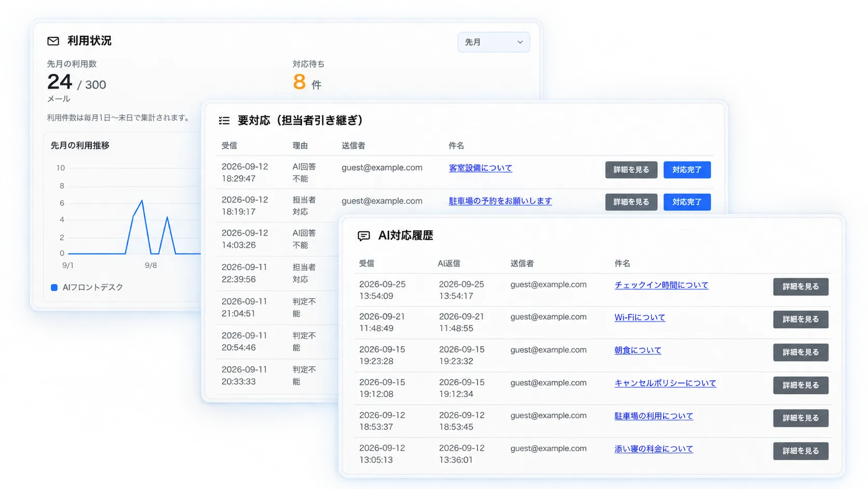Click the 2026-09-11 20:33:33 received cell
The width and height of the screenshot is (868, 489).
click(244, 375)
